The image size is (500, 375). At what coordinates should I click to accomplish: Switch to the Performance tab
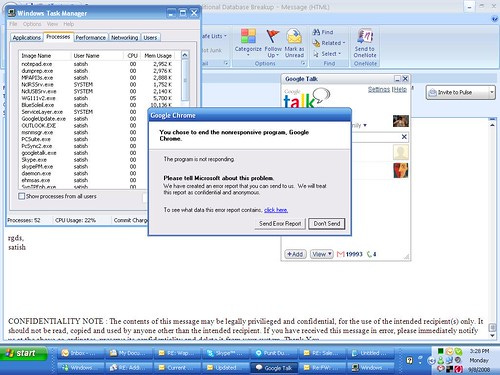(90, 38)
